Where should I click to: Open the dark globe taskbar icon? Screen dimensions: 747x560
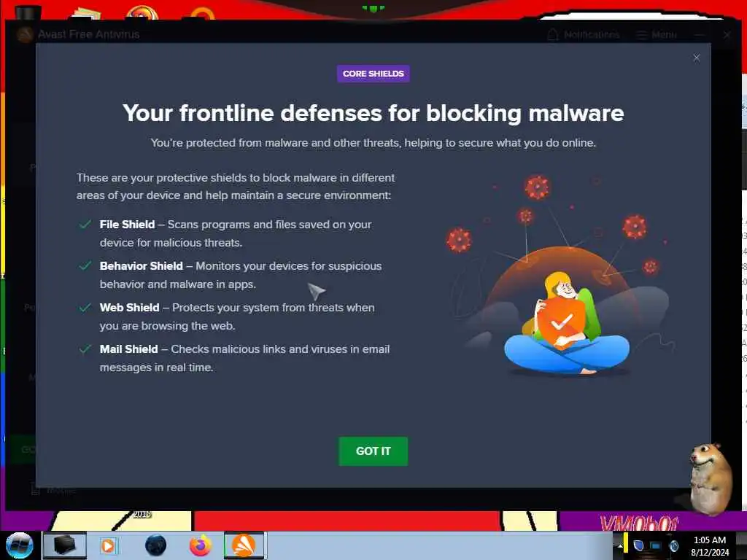pos(155,545)
